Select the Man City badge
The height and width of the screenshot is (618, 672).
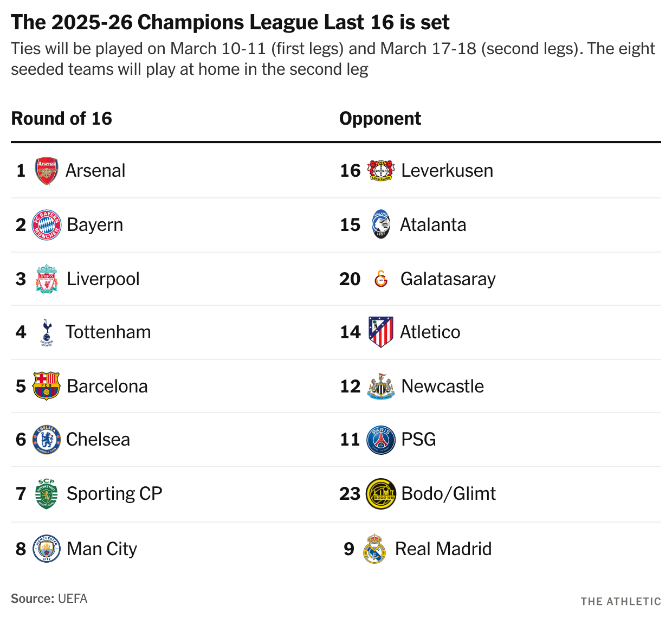tap(47, 549)
